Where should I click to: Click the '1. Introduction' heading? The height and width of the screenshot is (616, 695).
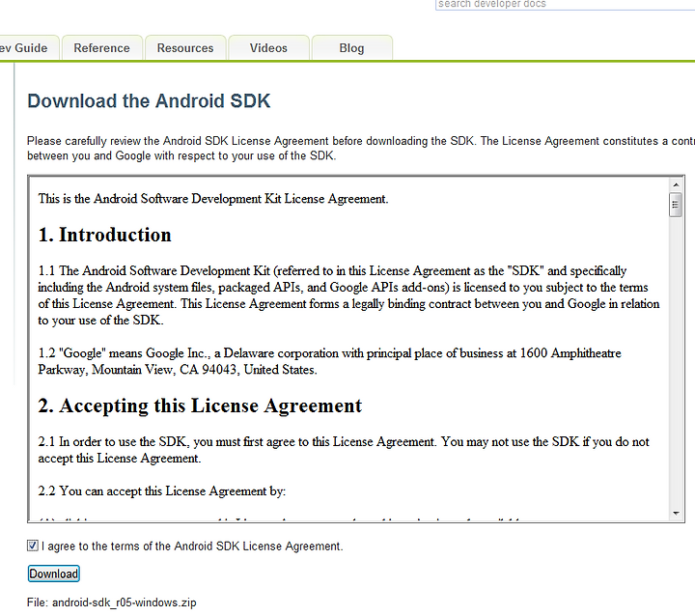point(104,235)
